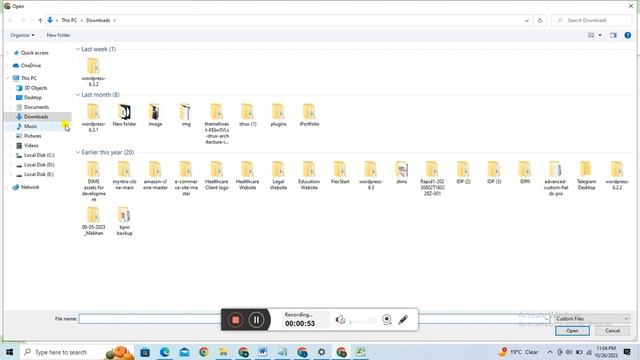The image size is (640, 360).
Task: Click the Search Downloads box
Action: coord(591,20)
